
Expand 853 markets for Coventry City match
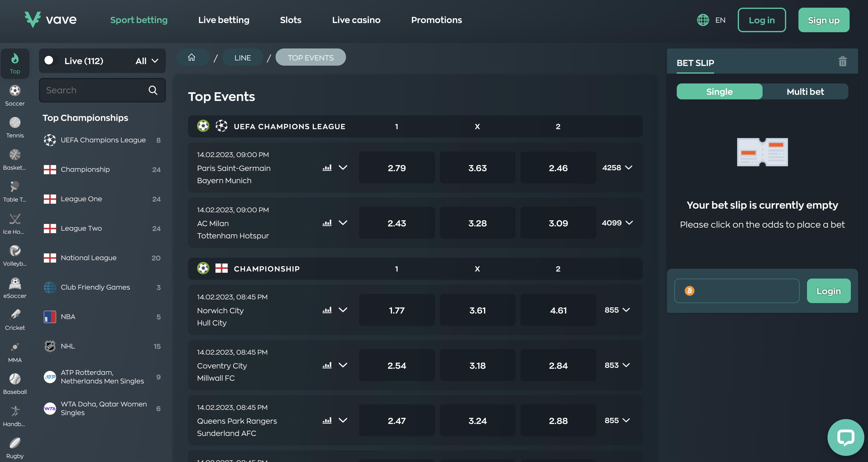coord(617,365)
